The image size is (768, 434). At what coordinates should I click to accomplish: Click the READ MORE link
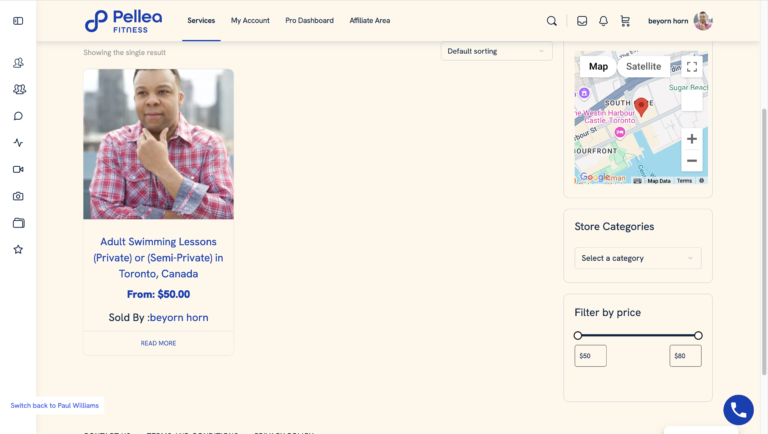pos(158,343)
